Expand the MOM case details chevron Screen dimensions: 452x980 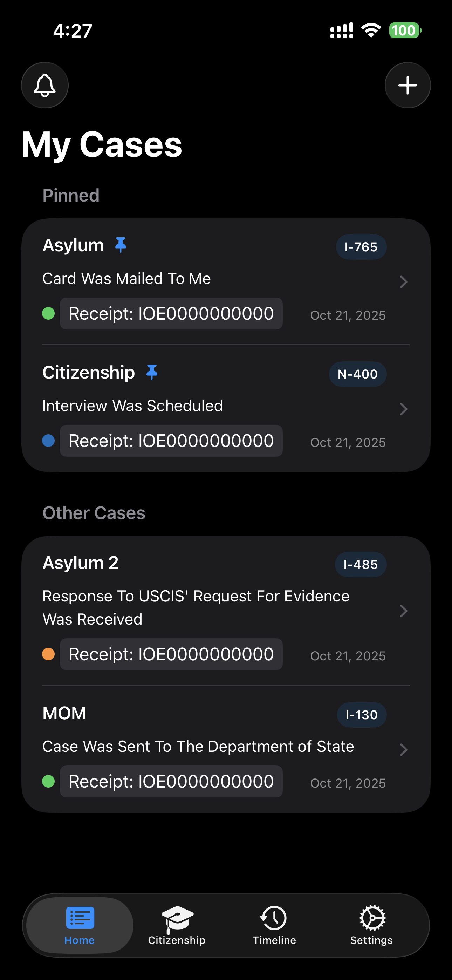click(403, 749)
